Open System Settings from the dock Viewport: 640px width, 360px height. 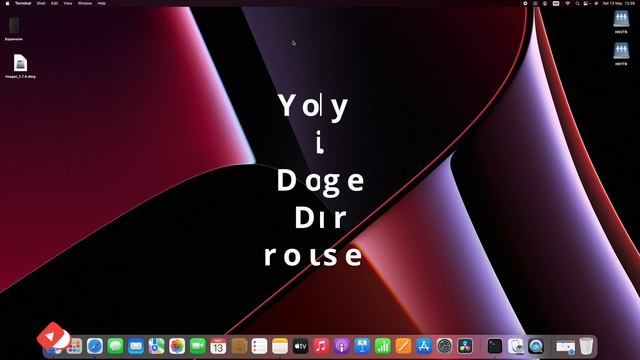pos(444,347)
